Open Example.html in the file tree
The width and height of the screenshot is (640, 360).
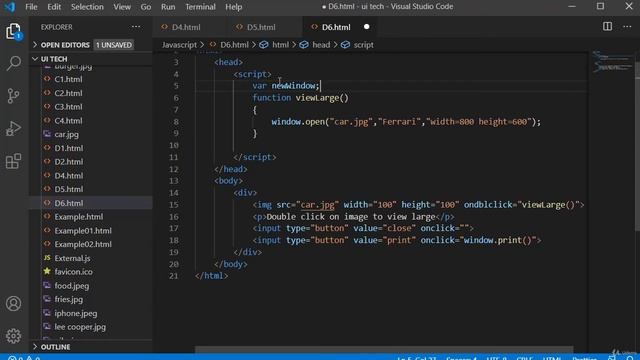click(78, 217)
